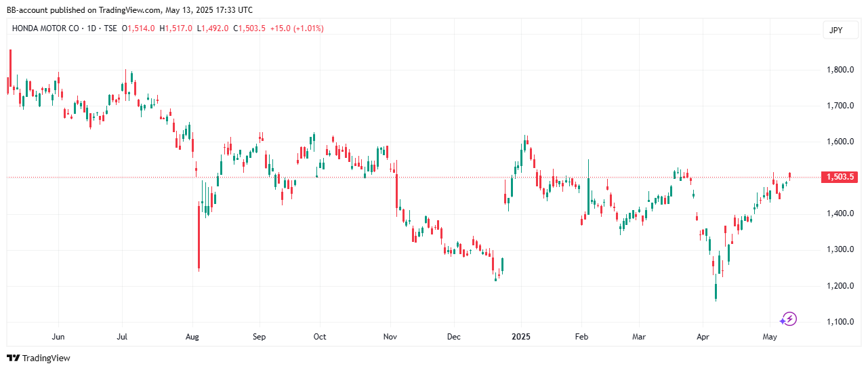The height and width of the screenshot is (370, 868).
Task: Click the current price label 1,503.5
Action: (x=840, y=178)
